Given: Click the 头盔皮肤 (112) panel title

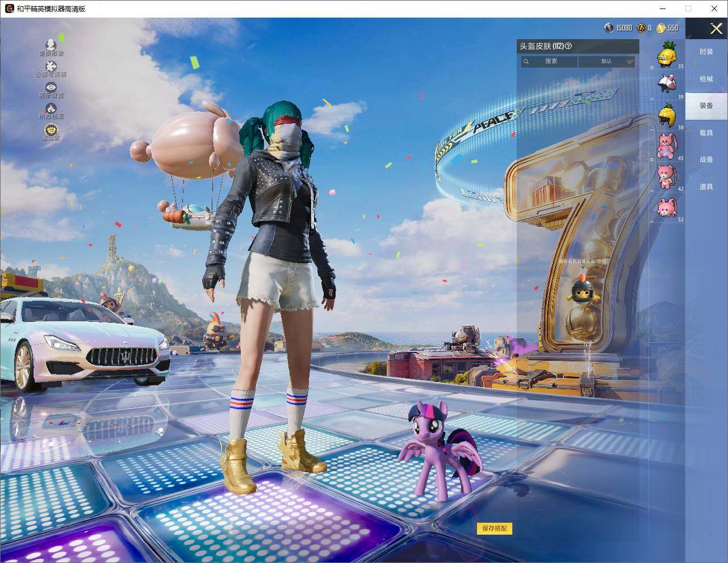Looking at the screenshot, I should (542, 46).
